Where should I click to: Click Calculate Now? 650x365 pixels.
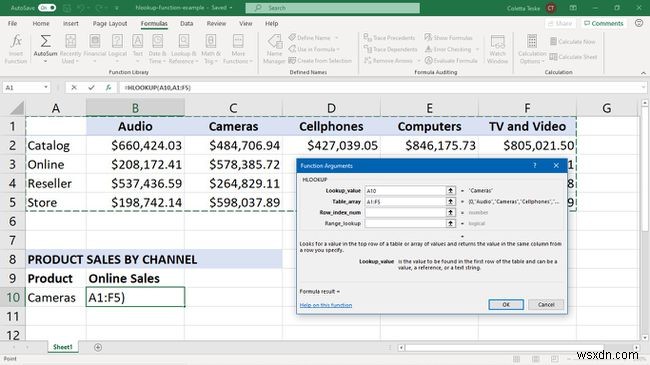[572, 41]
